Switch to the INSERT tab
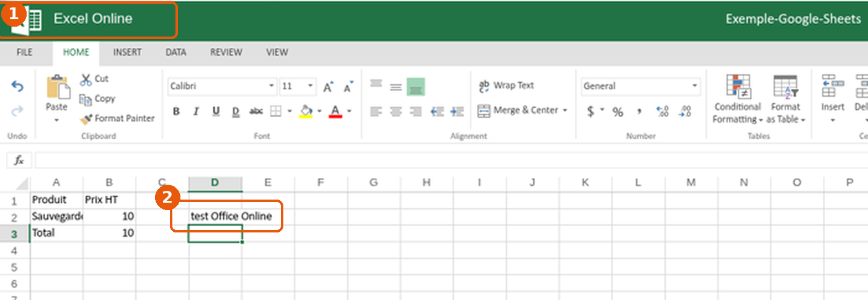 pyautogui.click(x=127, y=53)
